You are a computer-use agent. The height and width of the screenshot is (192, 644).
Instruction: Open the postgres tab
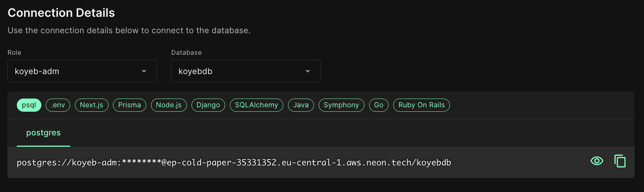point(43,133)
